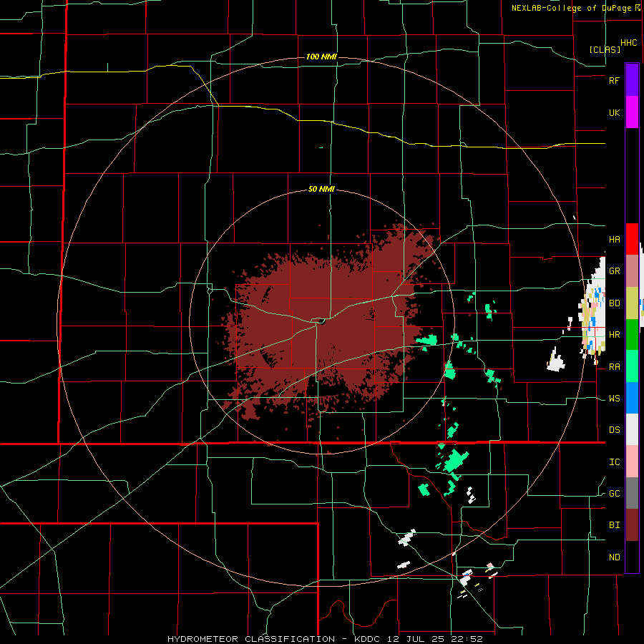The height and width of the screenshot is (644, 644).
Task: Click the 50 NMI range ring label
Action: (321, 190)
